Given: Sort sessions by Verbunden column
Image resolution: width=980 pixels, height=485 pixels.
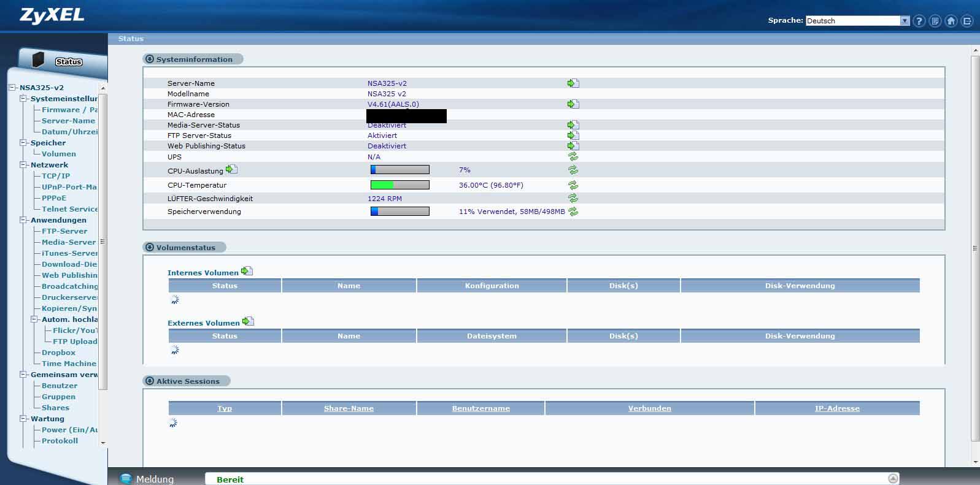Looking at the screenshot, I should 649,408.
